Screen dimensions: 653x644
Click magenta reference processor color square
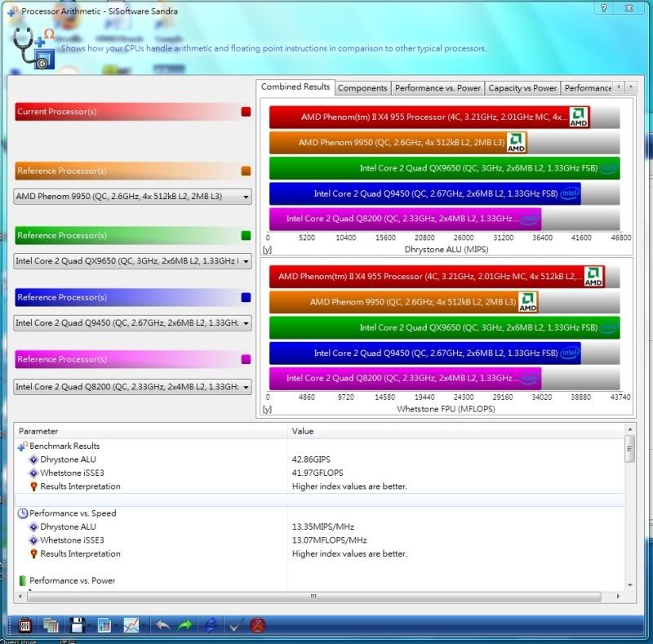246,359
